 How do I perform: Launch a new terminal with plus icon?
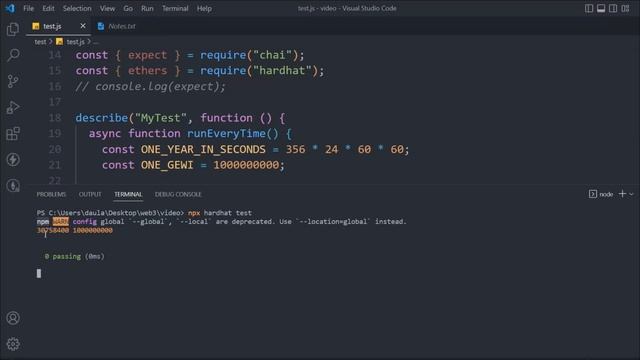click(x=622, y=194)
